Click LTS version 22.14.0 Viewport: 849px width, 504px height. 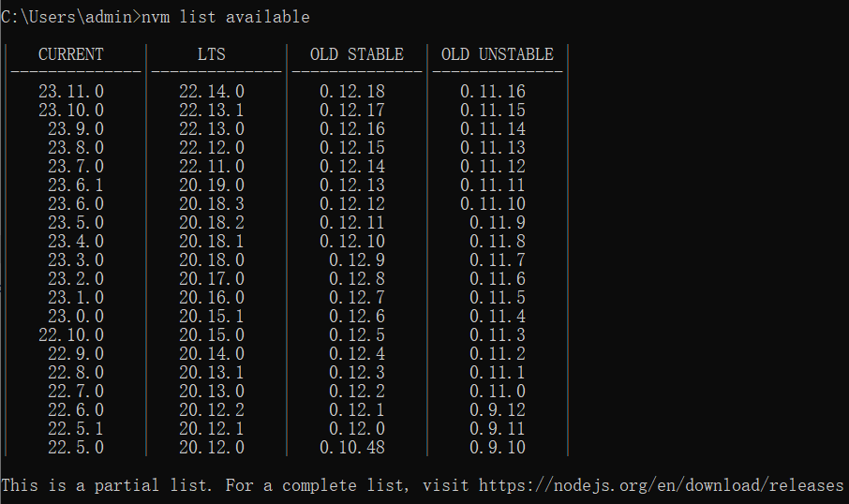pyautogui.click(x=212, y=92)
